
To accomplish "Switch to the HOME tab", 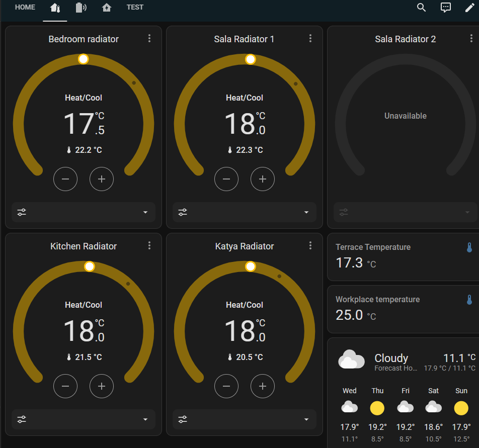I will 25,8.
